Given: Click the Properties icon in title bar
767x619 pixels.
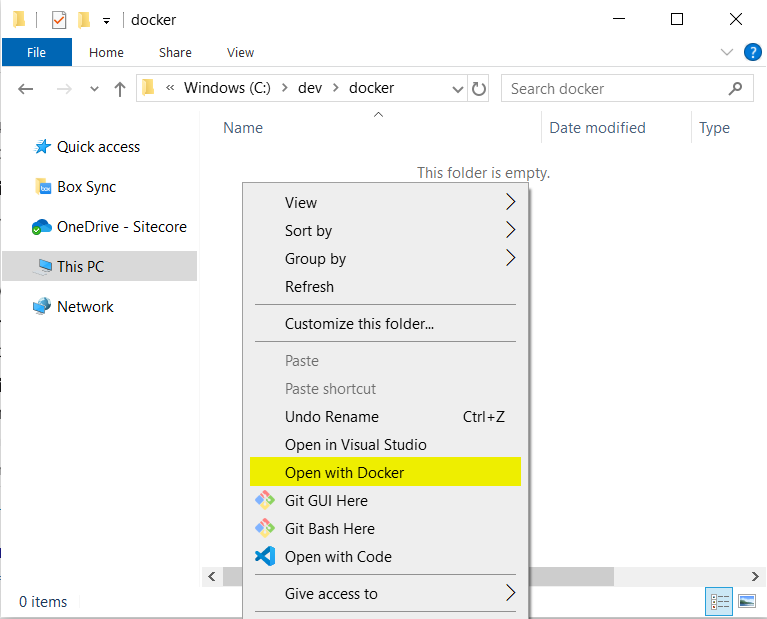Looking at the screenshot, I should pos(59,19).
